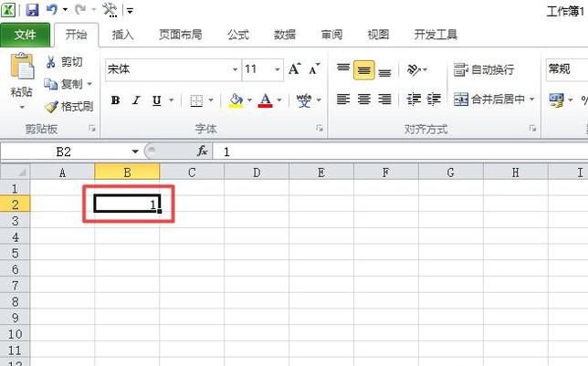This screenshot has height=366, width=588.
Task: Switch to the 插入 insert tab
Action: 122,35
